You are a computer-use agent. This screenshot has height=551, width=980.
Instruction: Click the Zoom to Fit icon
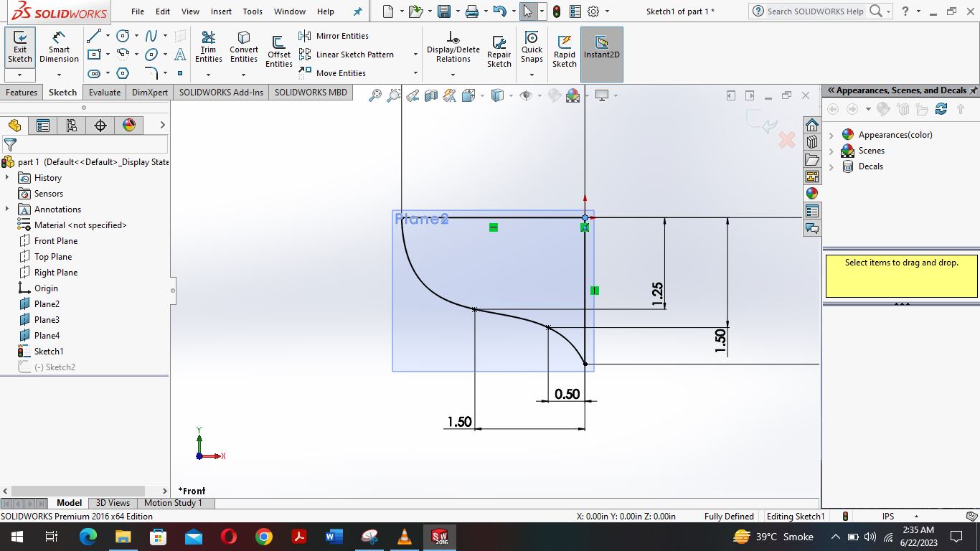pos(374,95)
